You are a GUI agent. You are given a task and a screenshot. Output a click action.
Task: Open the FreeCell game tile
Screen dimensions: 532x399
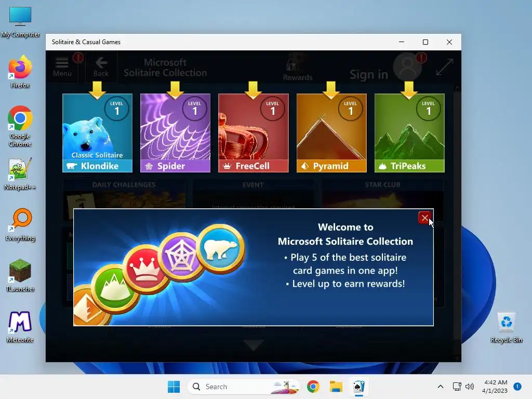pyautogui.click(x=254, y=133)
